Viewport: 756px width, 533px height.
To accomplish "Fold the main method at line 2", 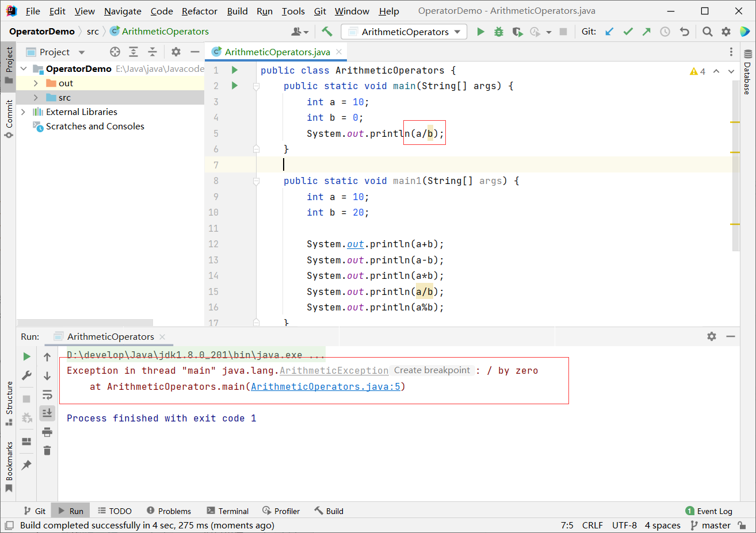I will tap(257, 86).
